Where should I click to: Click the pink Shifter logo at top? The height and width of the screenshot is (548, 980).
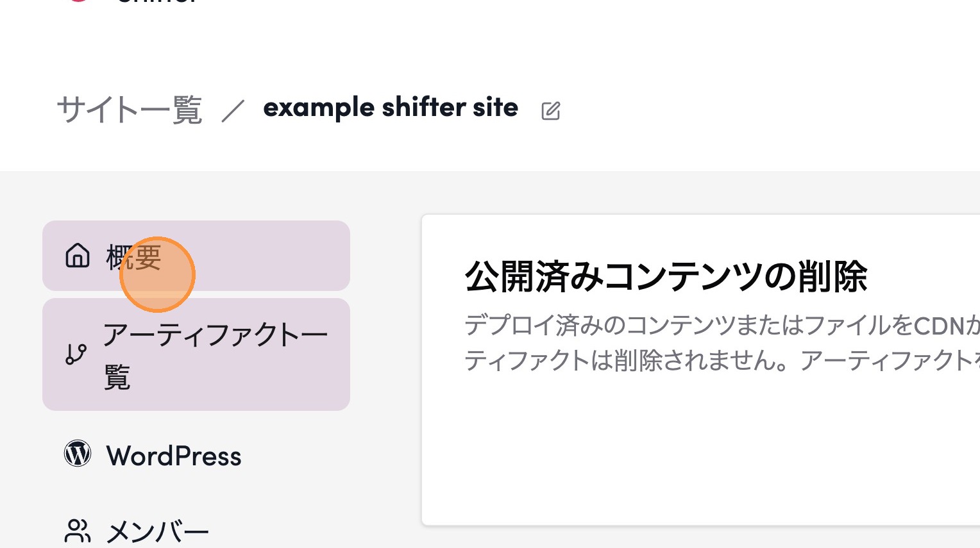pos(79,1)
